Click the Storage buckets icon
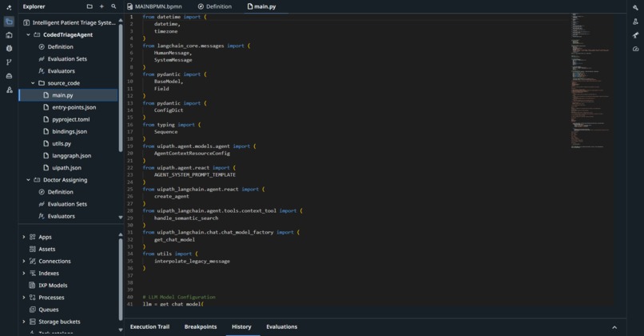Screen dimensions: 644x336 [33, 322]
